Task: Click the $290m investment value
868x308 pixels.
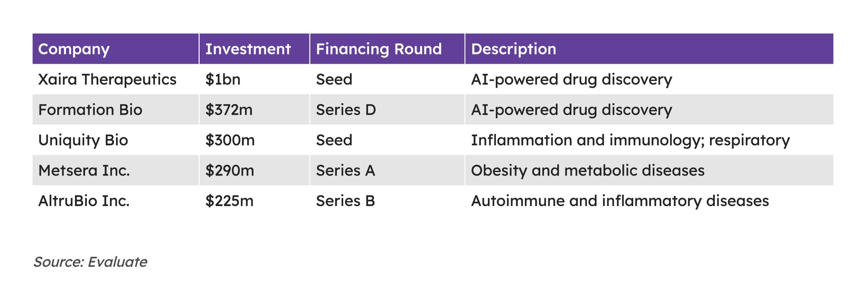Action: (230, 170)
